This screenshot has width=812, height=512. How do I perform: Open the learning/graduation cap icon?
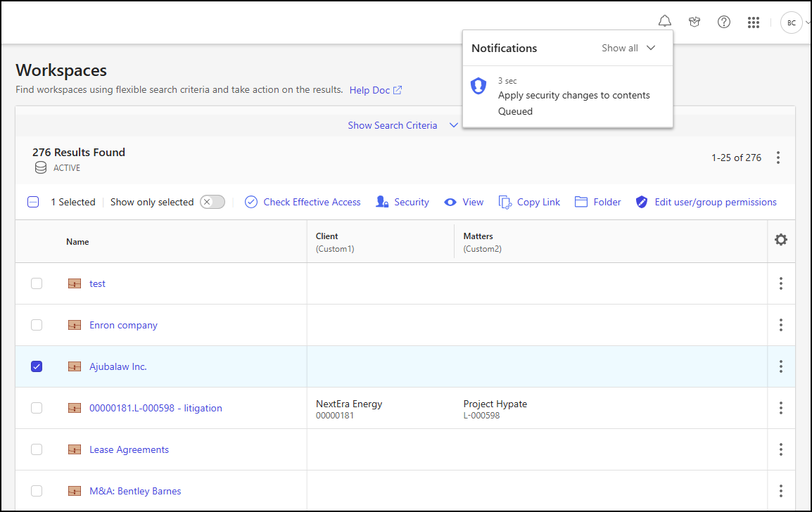click(x=694, y=22)
